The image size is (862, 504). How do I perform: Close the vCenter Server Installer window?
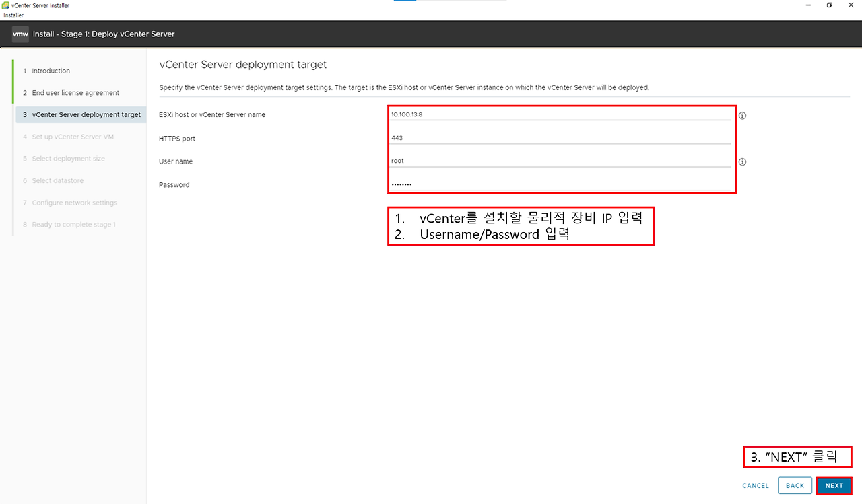851,5
